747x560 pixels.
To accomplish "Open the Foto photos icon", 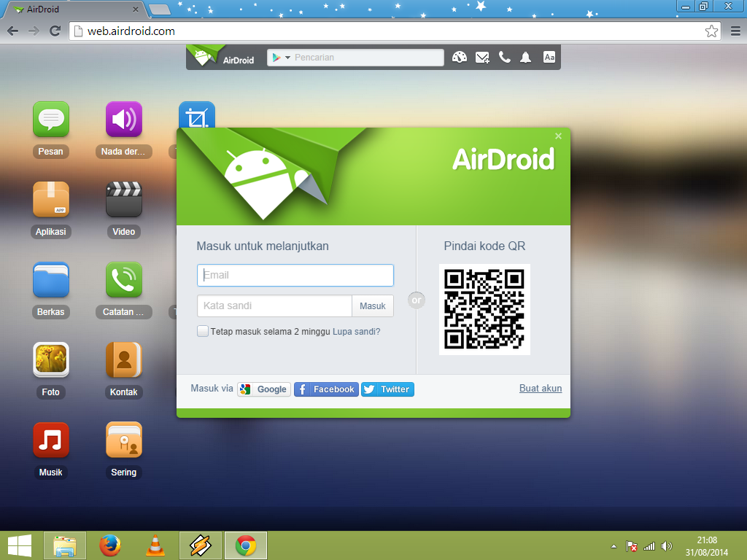I will (51, 359).
